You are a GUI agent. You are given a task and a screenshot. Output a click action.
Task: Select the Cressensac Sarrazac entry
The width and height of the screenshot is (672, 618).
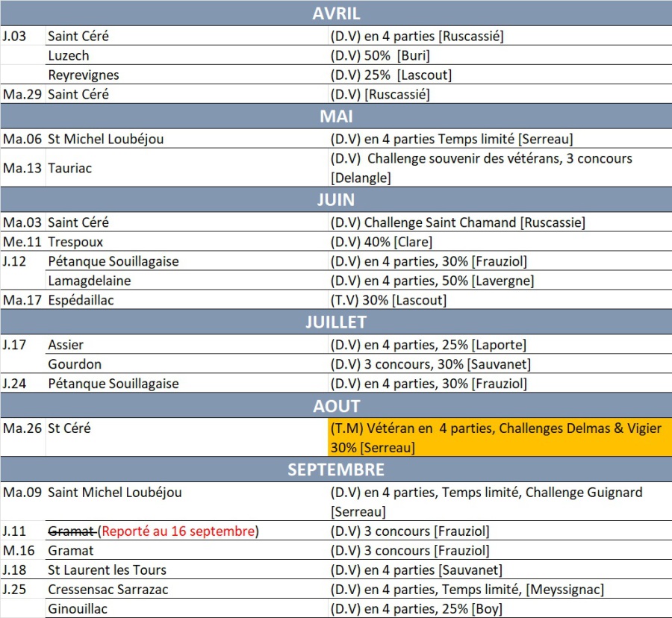click(x=108, y=590)
